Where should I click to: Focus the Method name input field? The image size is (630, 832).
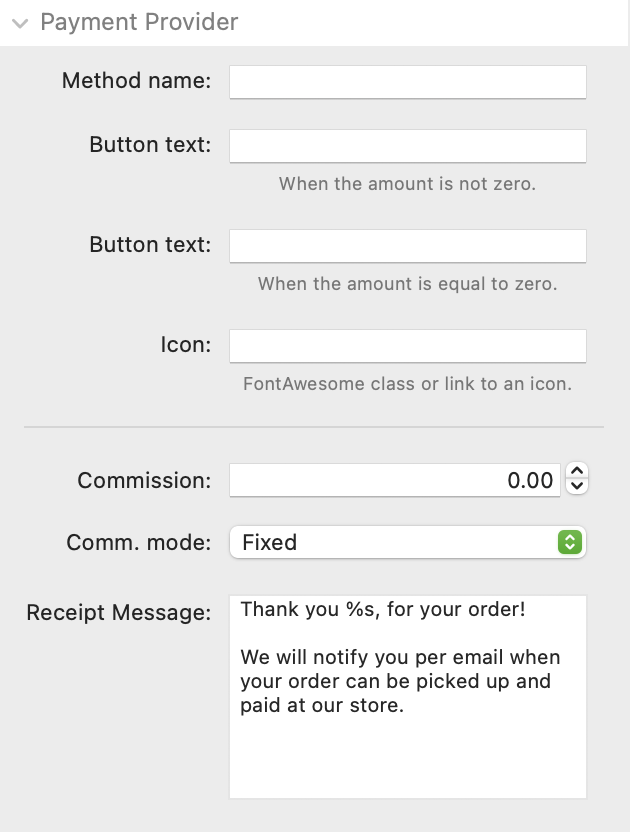(407, 82)
